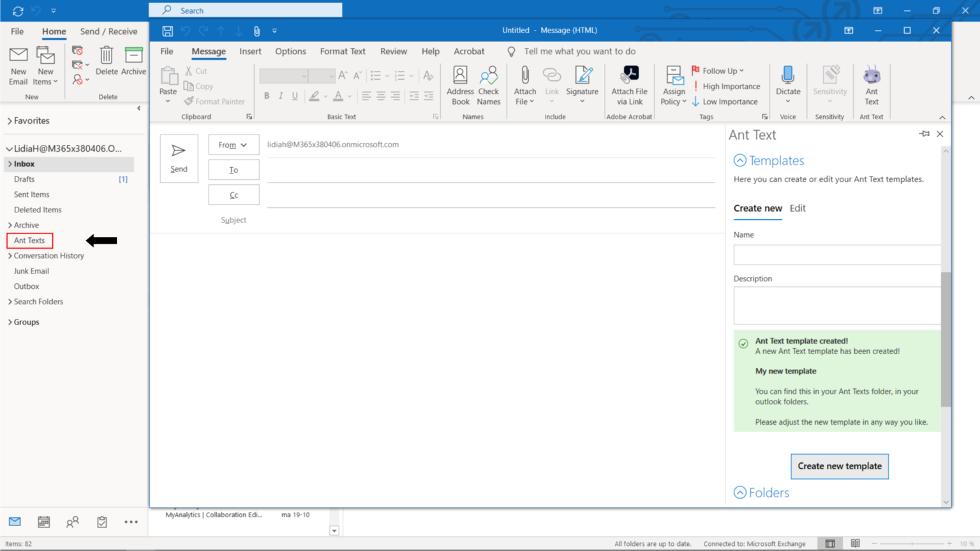
Task: Expand the Conversation History folder
Action: click(9, 255)
